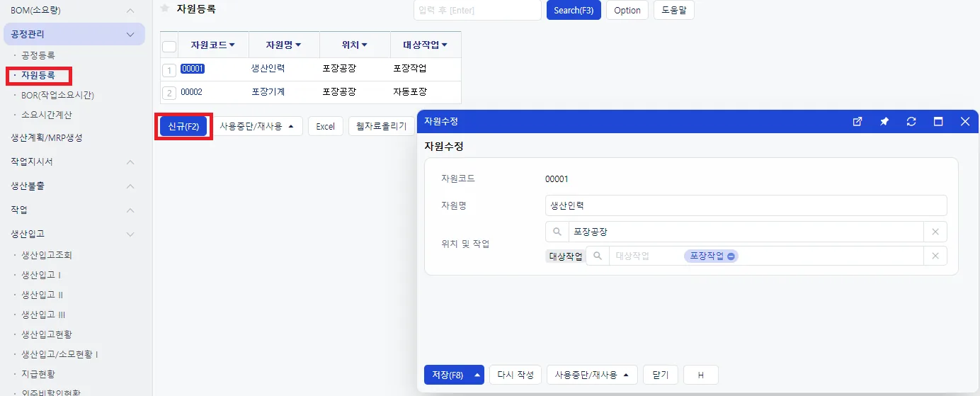Click the H button in dialog footer
This screenshot has height=396, width=980.
tap(701, 375)
